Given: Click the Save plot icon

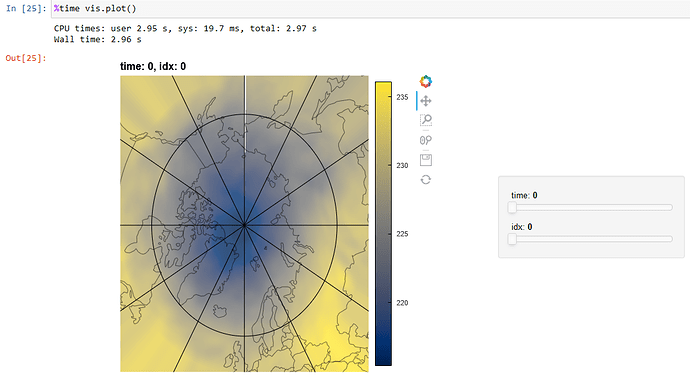Looking at the screenshot, I should pos(426,160).
